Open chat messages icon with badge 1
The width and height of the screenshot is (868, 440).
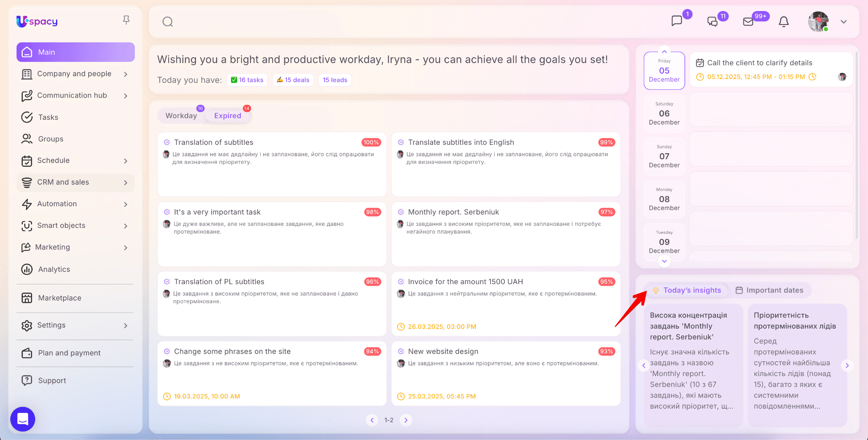(x=677, y=21)
